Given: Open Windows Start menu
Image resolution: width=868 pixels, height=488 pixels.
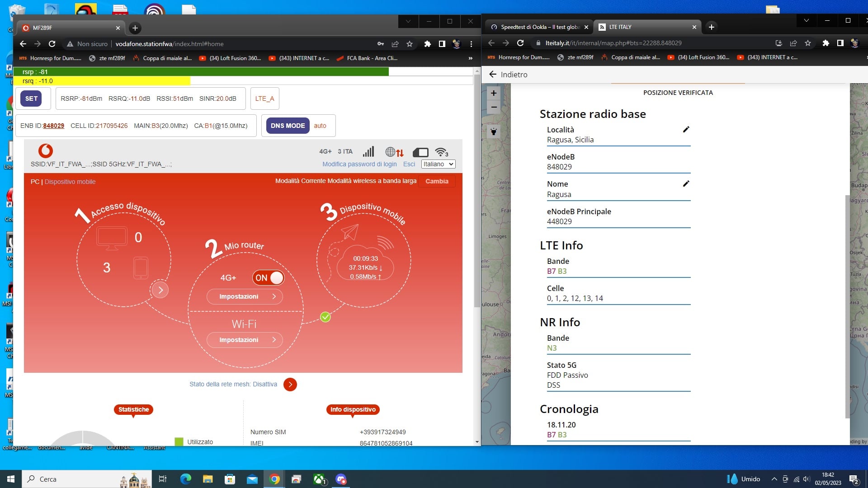Looking at the screenshot, I should [11, 479].
